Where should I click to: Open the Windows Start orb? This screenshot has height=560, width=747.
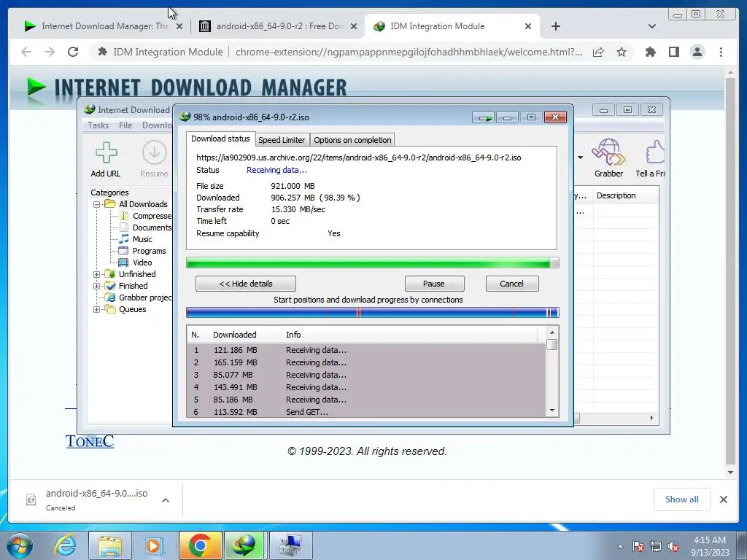pyautogui.click(x=20, y=545)
